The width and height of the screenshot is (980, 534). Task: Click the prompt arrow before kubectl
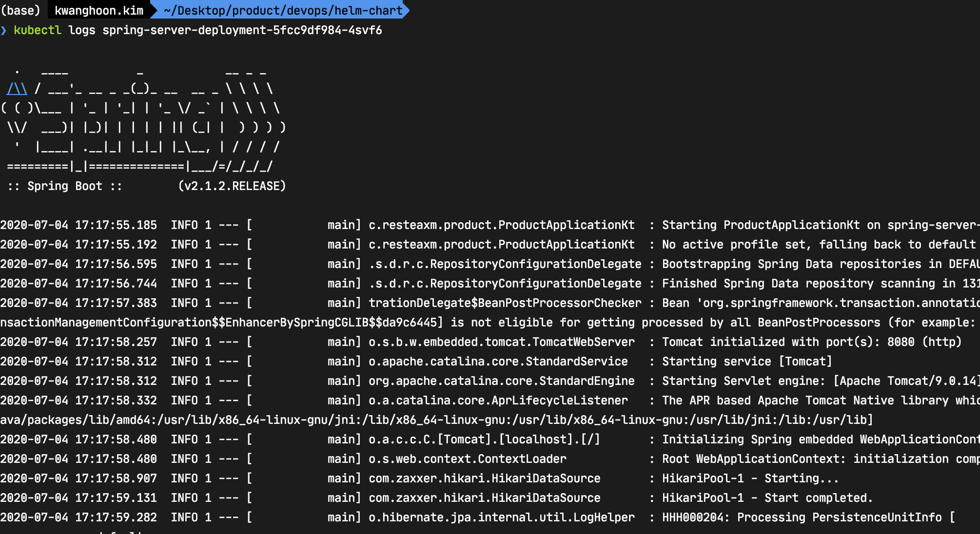pyautogui.click(x=4, y=30)
